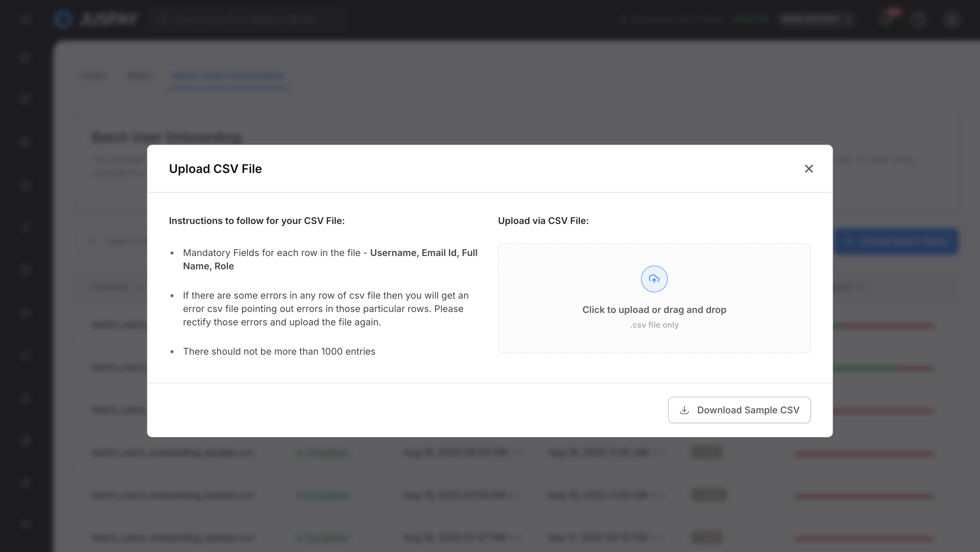Click the far-right header profile icon
Screen dimensions: 980x552
[950, 19]
